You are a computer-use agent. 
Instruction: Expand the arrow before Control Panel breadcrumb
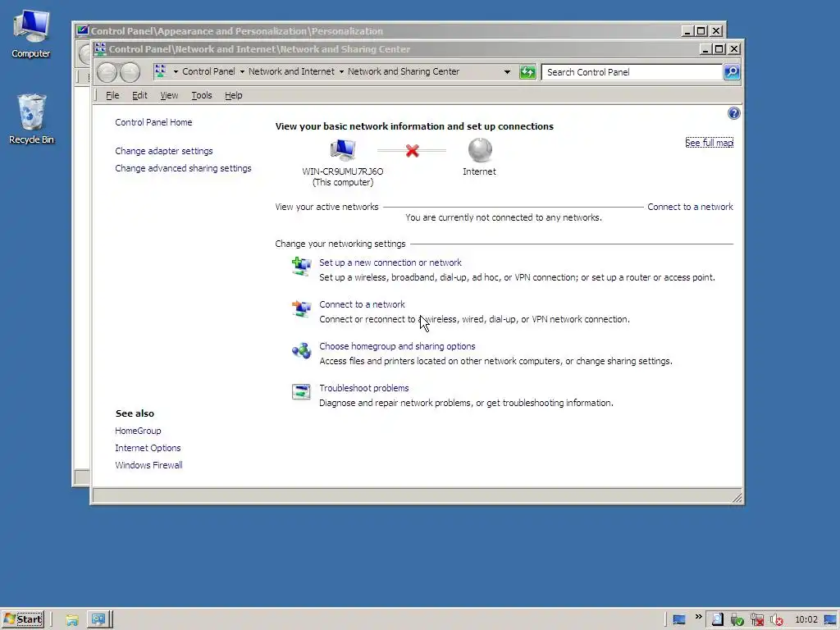point(176,72)
